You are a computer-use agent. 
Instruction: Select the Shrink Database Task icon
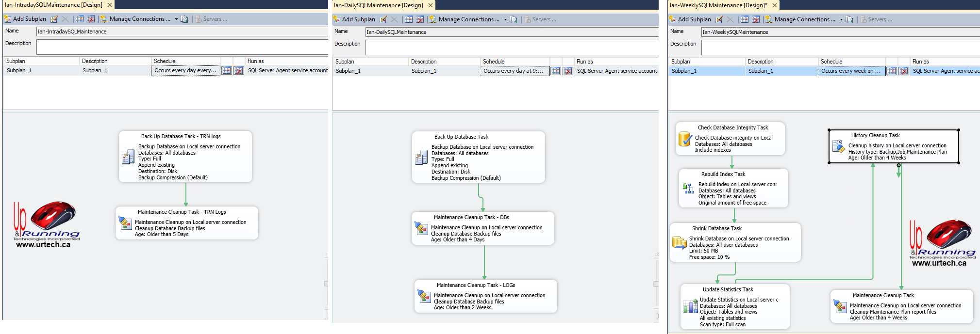click(679, 242)
